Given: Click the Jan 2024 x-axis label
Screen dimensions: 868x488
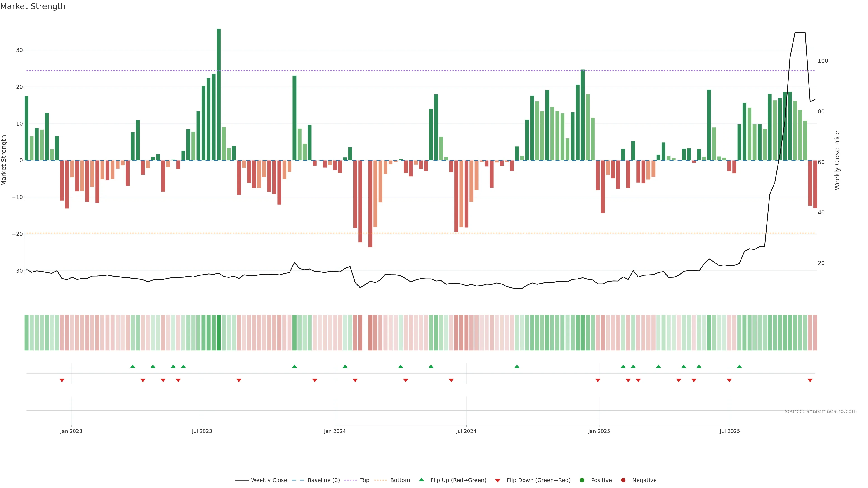Looking at the screenshot, I should coord(335,431).
